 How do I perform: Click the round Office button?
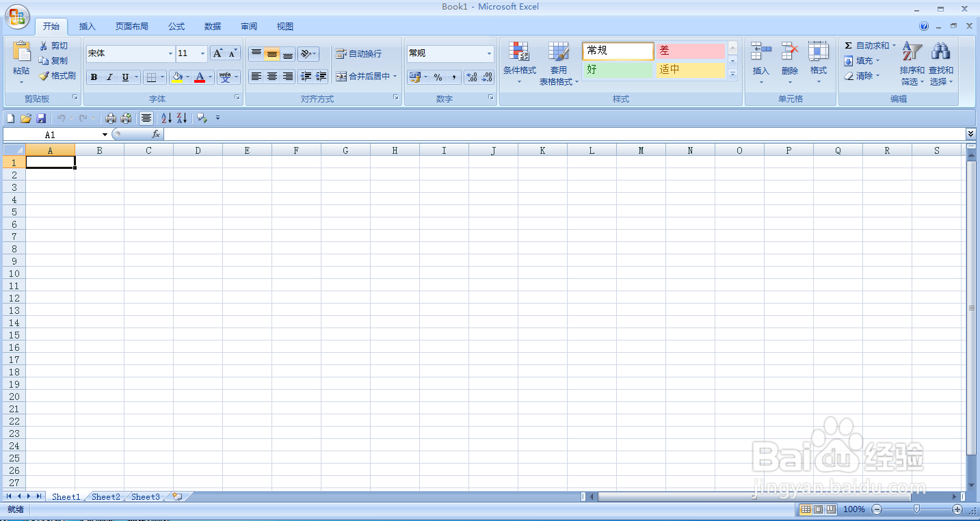pyautogui.click(x=18, y=17)
